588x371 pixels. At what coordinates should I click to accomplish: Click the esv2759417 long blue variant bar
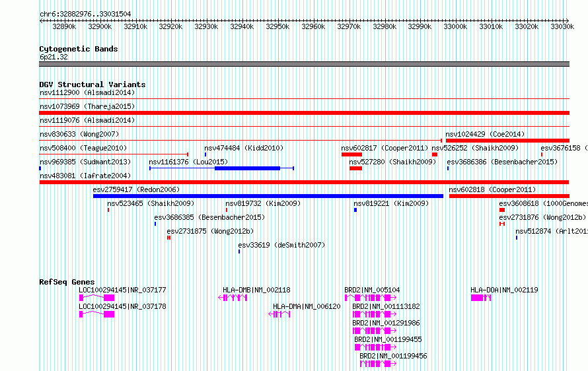tap(268, 196)
